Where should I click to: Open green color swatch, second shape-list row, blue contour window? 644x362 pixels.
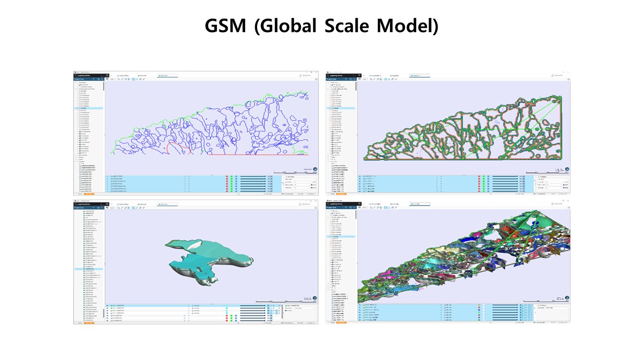click(x=231, y=179)
